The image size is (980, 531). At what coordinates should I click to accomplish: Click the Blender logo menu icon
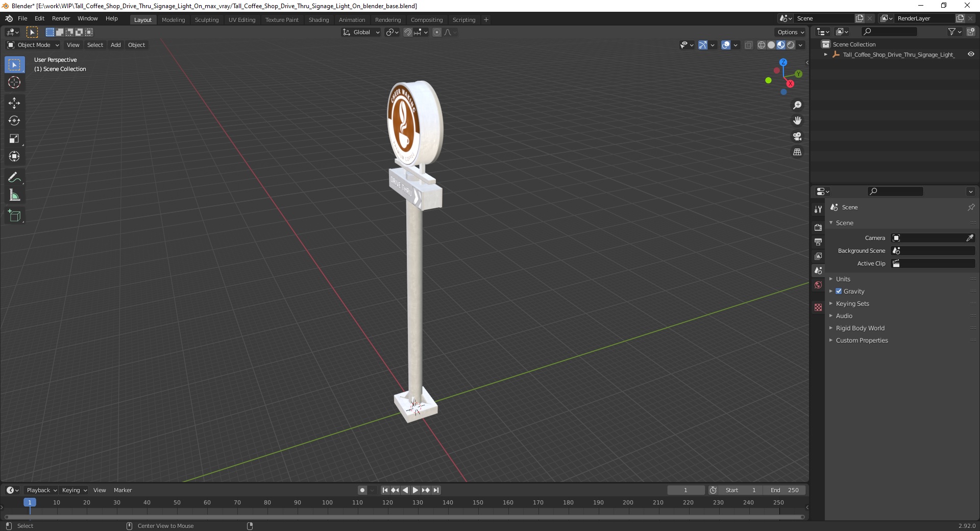tap(9, 18)
